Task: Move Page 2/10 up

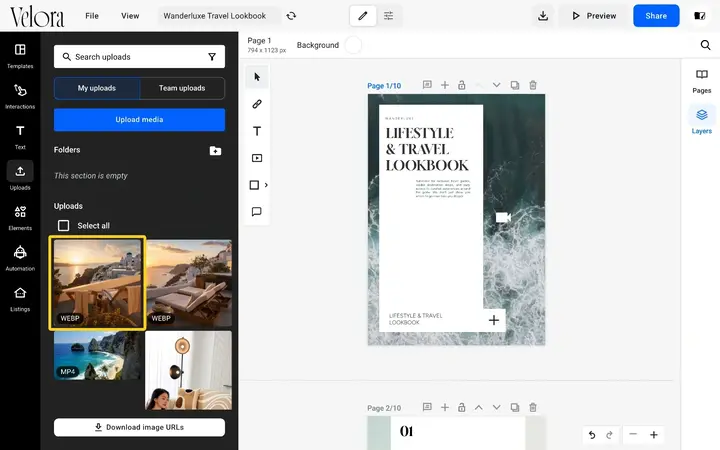Action: (x=478, y=407)
